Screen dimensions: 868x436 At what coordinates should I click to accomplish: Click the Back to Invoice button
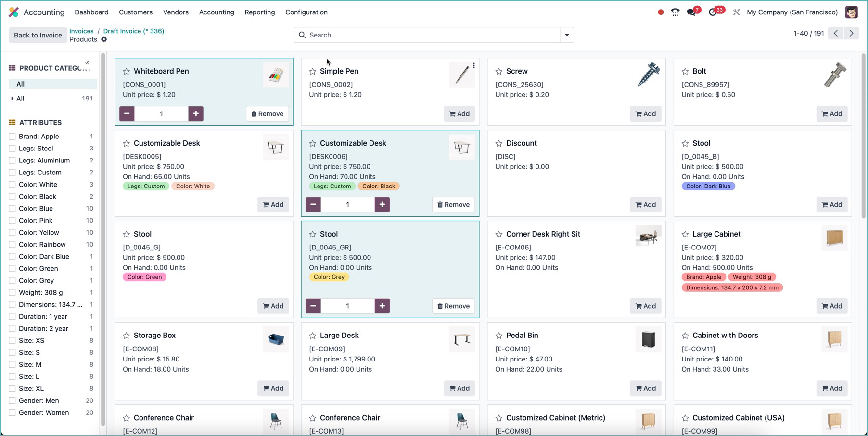[38, 35]
